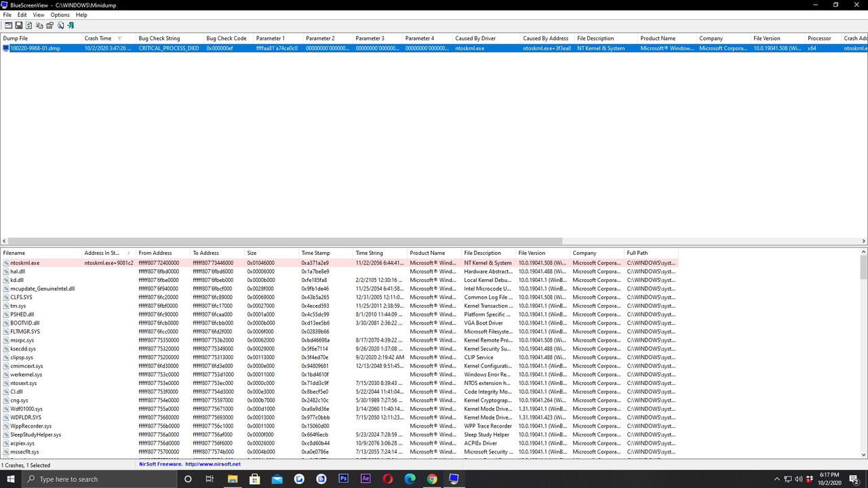Sort by the Caused By Driver column
The height and width of the screenshot is (488, 868).
[x=486, y=39]
